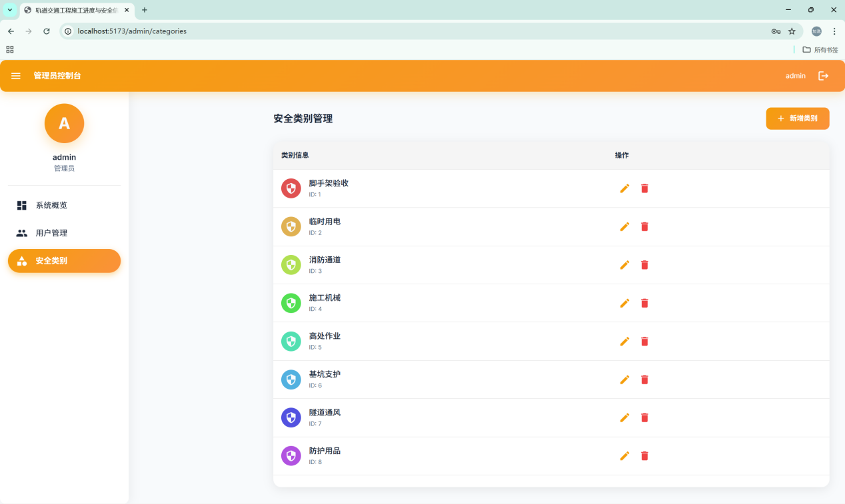845x504 pixels.
Task: Click the admin avatar circle in sidebar
Action: 64,123
